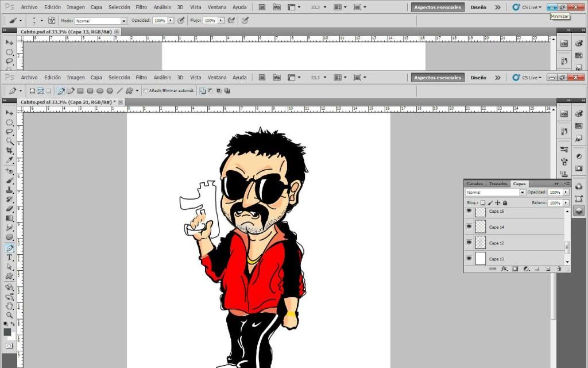Select the Zoom tool
Viewport: 588px width, 368px height.
[9, 315]
